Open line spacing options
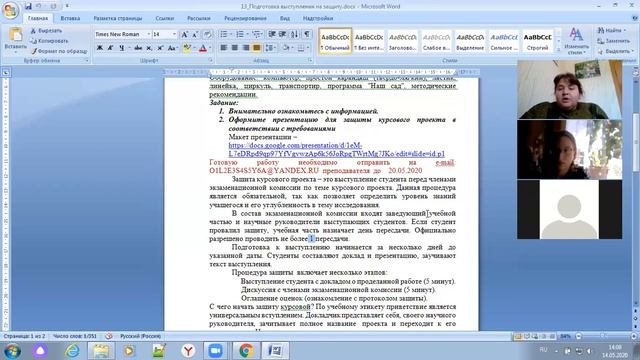Viewport: 640px width, 360px height. pos(270,48)
